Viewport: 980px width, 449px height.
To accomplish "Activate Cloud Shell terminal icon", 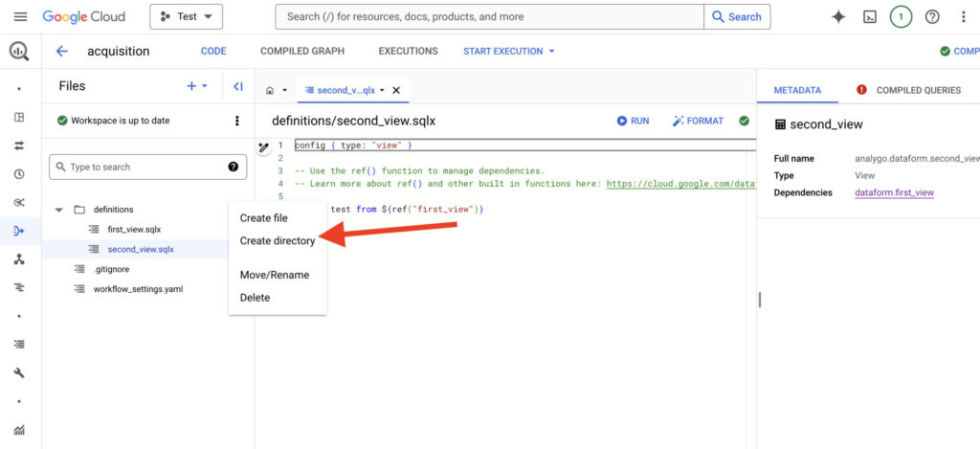I will (x=869, y=17).
